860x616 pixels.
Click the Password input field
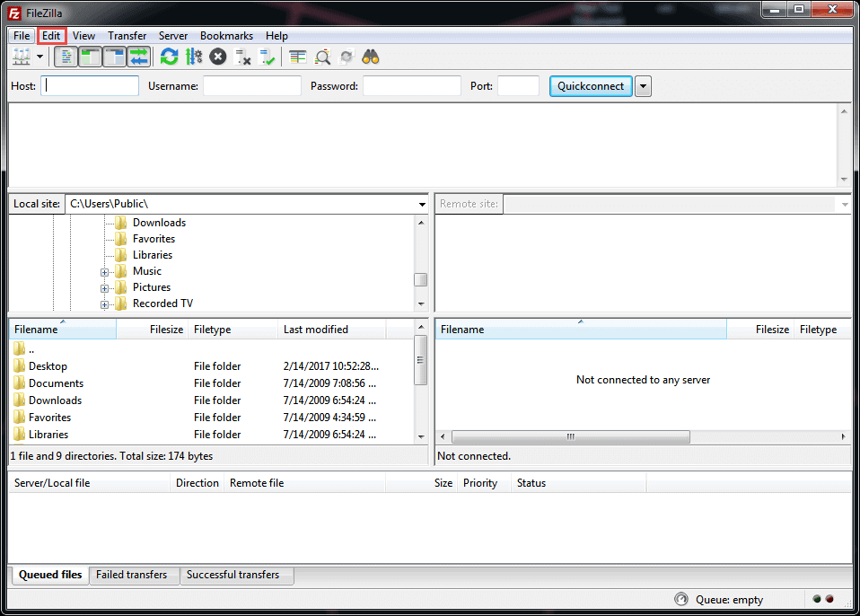point(412,86)
